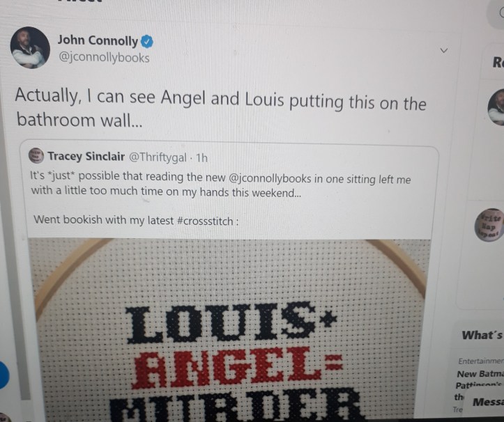Open Tracey Sinclair's name in quoted tweet

click(x=86, y=157)
